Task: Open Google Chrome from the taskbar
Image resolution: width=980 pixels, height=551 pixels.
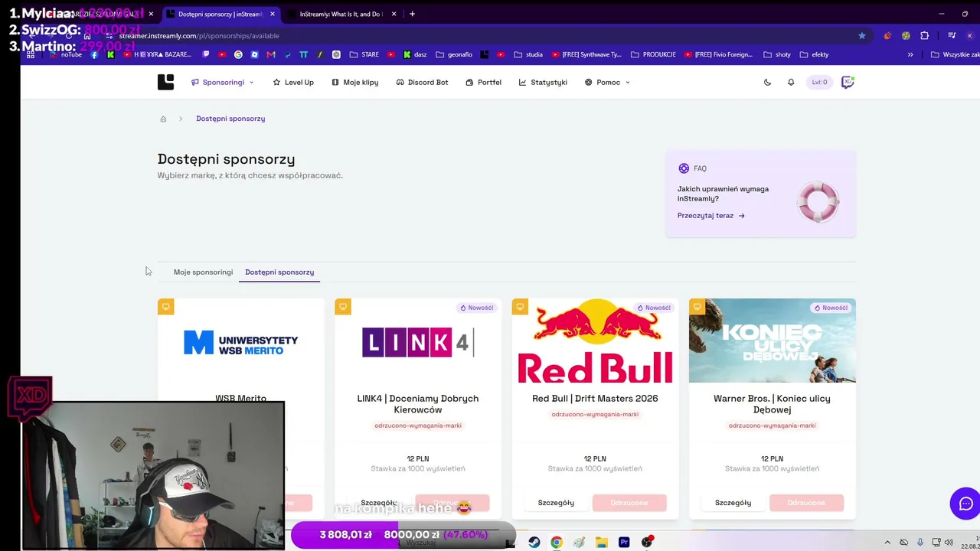Action: [x=557, y=542]
